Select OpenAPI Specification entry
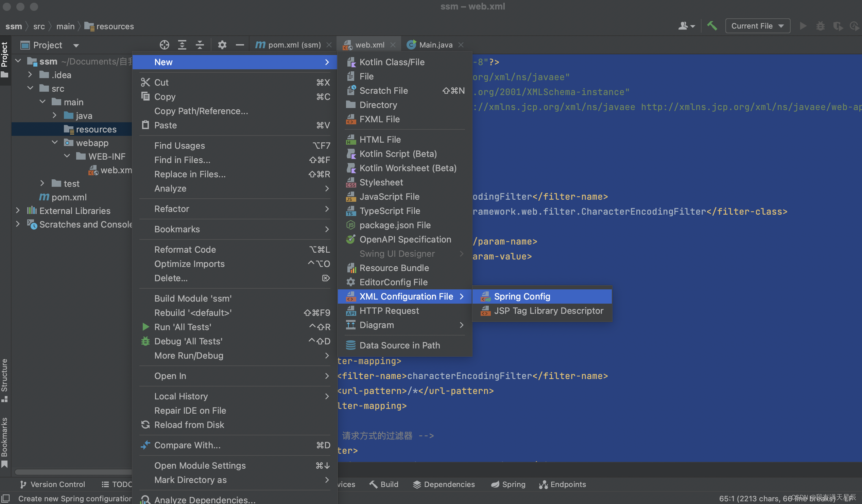862x504 pixels. point(405,239)
